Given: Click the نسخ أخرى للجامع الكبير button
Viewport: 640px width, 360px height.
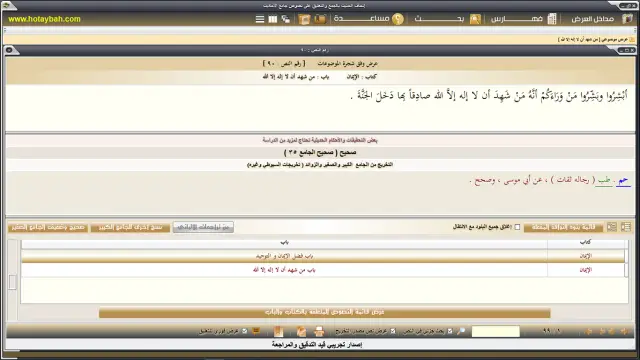Looking at the screenshot, I should (130, 227).
